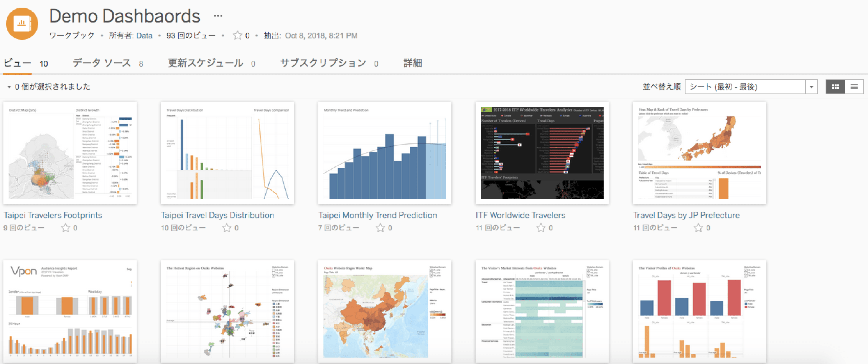Click owner link Data
This screenshot has width=868, height=364.
pyautogui.click(x=144, y=36)
